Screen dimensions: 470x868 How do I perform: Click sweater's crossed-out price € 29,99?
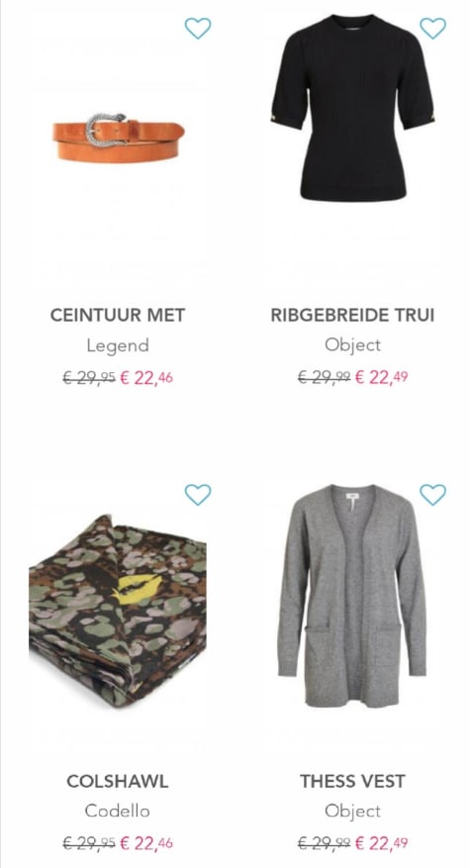pos(324,378)
